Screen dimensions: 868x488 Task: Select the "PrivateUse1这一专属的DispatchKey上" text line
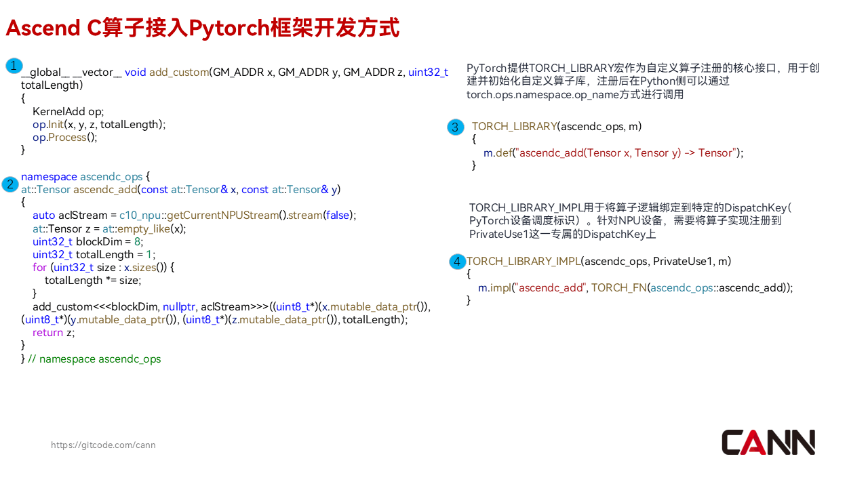(x=563, y=234)
